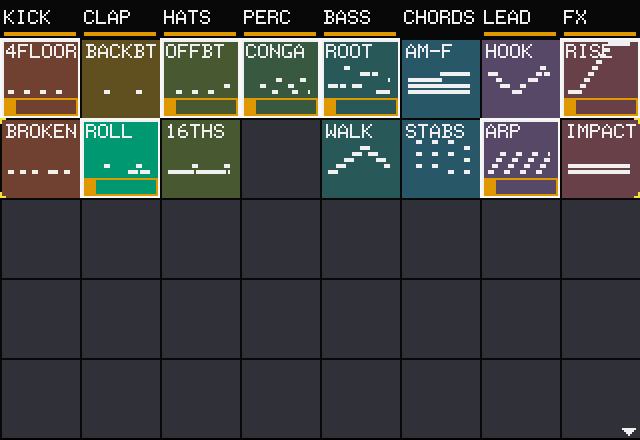The width and height of the screenshot is (640, 440).
Task: Launch the IMPACT fx clip
Action: 600,158
